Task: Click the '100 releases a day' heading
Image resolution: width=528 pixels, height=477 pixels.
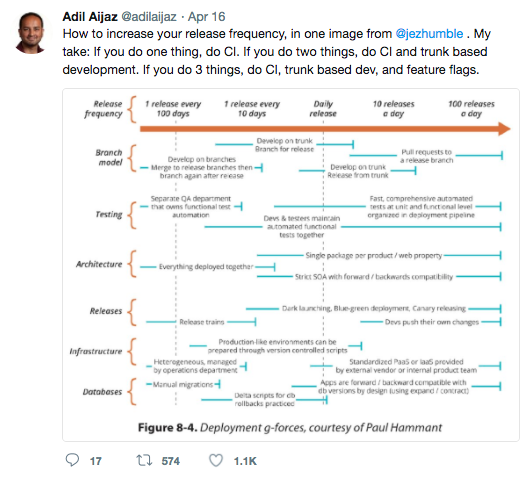Action: click(471, 109)
